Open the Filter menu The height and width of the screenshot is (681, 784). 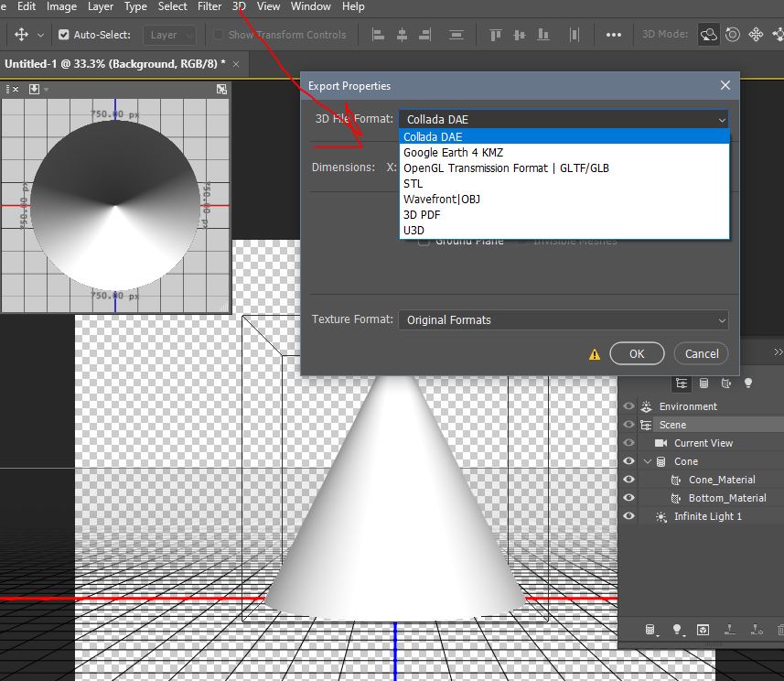209,6
